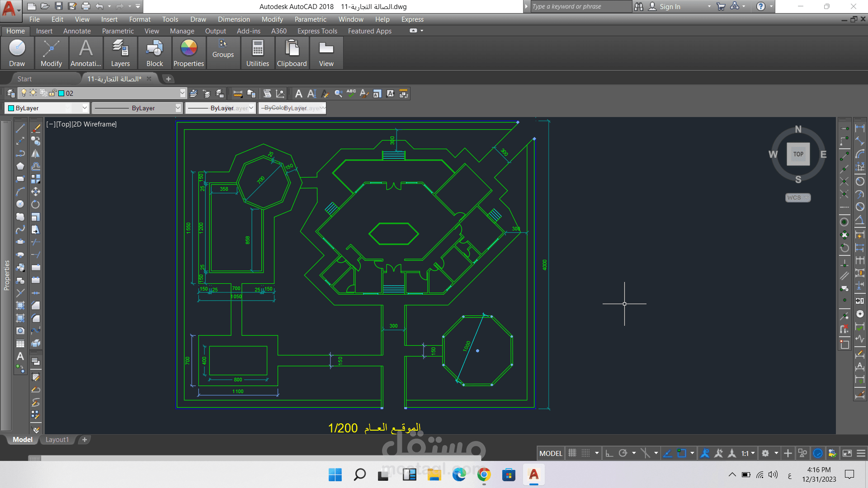The image size is (868, 488).
Task: Select the Multiline Text tool in left toolbar
Action: (x=20, y=357)
